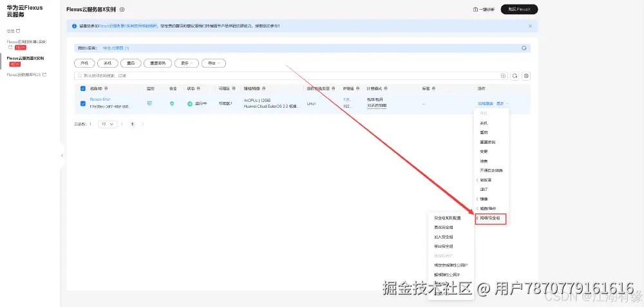Image resolution: width=644 pixels, height=307 pixels.
Task: Open the page-size dropdown showing 10
Action: click(x=108, y=124)
